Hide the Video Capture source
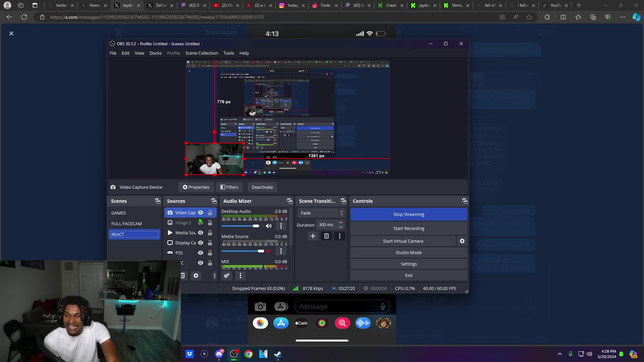The image size is (644, 362). point(201,213)
